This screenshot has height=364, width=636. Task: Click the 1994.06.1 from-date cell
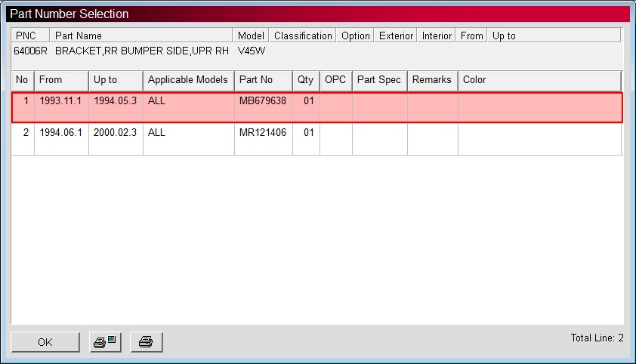click(61, 133)
